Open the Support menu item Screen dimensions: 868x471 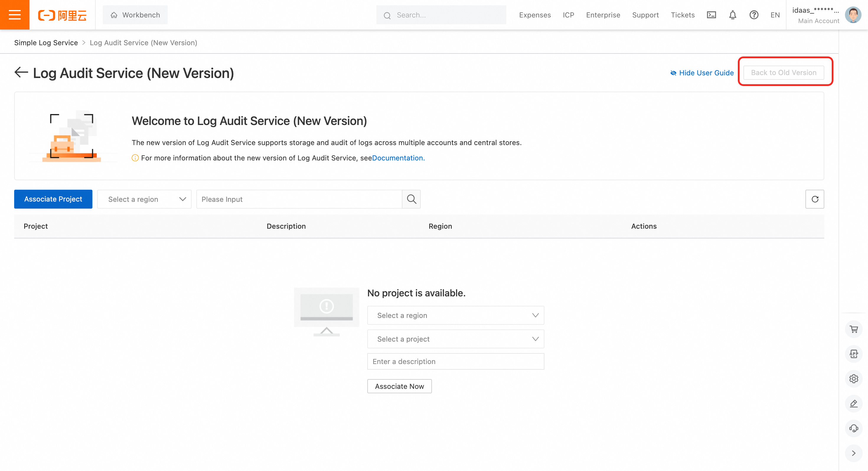645,15
